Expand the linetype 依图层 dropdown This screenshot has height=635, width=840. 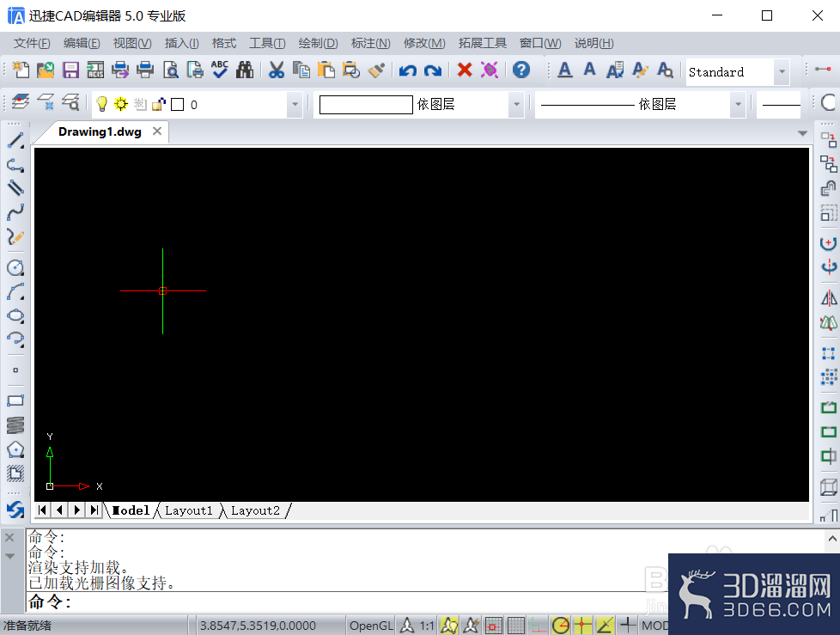(x=738, y=104)
